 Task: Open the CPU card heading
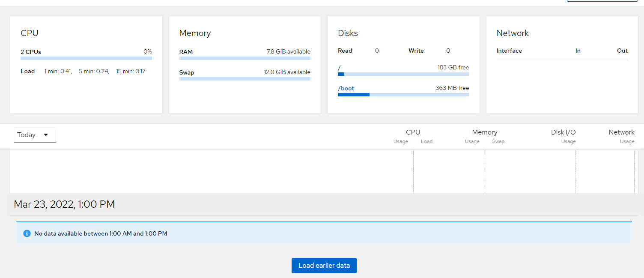click(30, 33)
